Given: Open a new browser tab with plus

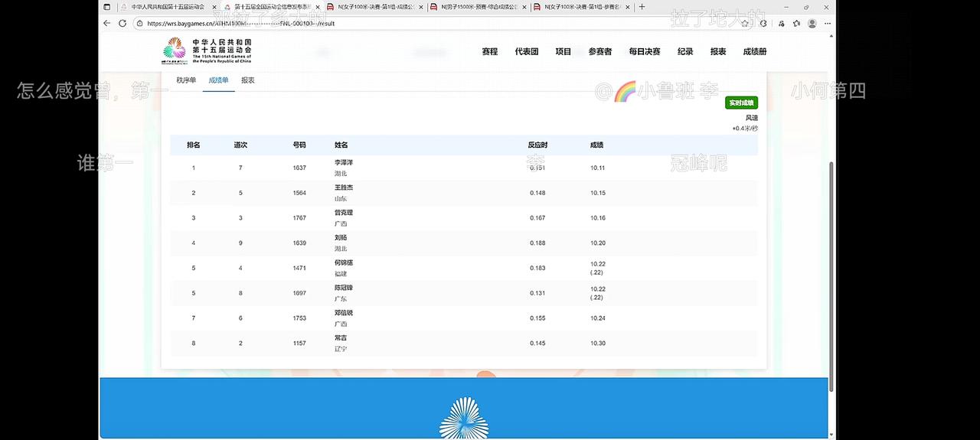Looking at the screenshot, I should pos(642,7).
